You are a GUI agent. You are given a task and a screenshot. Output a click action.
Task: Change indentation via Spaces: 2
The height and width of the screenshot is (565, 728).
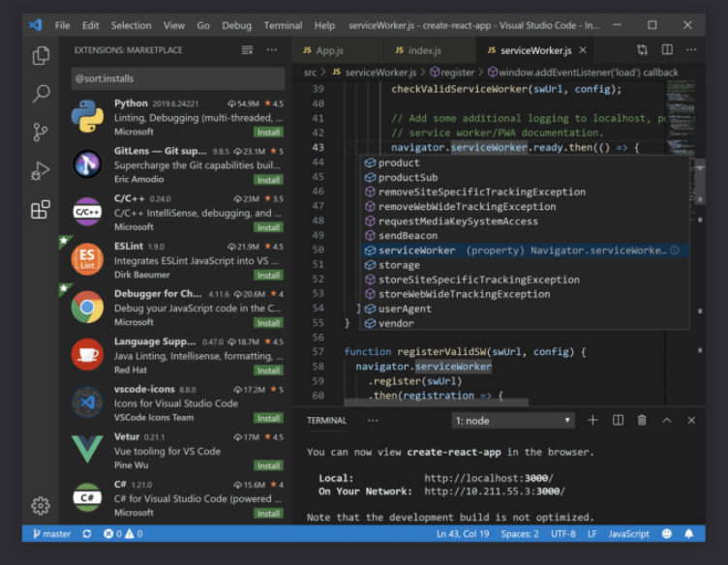click(520, 534)
